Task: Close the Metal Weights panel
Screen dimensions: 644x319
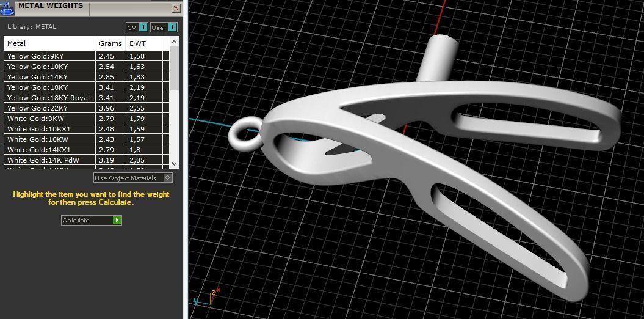Action: click(x=176, y=8)
